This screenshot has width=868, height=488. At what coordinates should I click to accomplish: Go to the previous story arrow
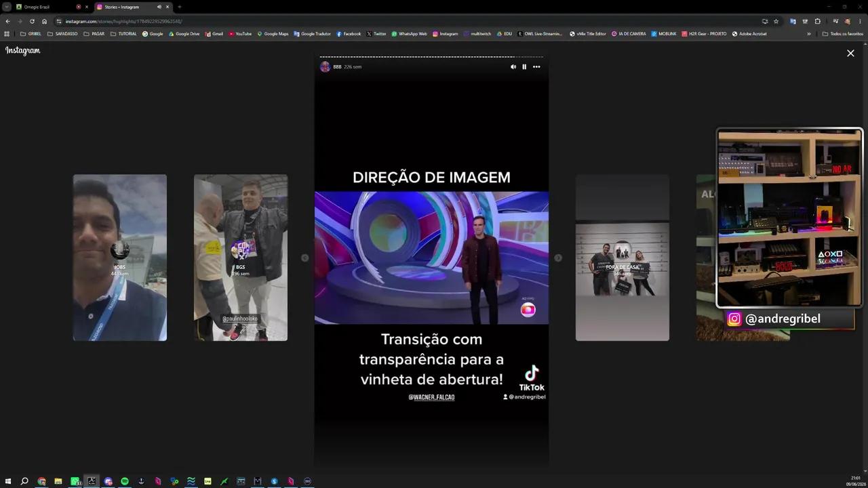(x=304, y=258)
